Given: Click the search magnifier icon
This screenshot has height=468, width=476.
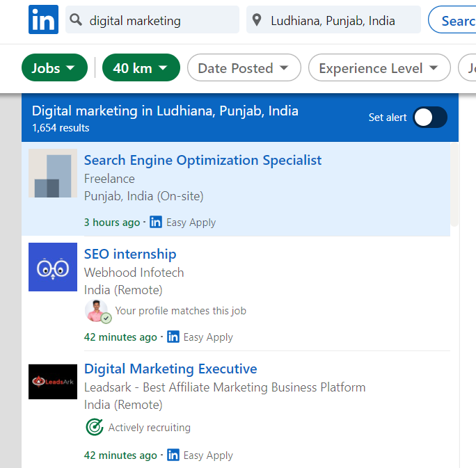Looking at the screenshot, I should [x=77, y=20].
